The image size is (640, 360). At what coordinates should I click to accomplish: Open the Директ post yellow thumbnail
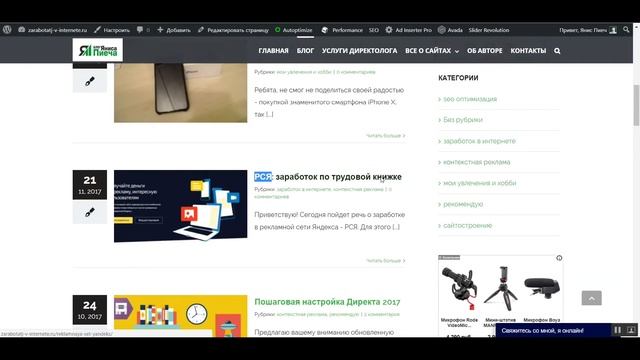coord(180,316)
